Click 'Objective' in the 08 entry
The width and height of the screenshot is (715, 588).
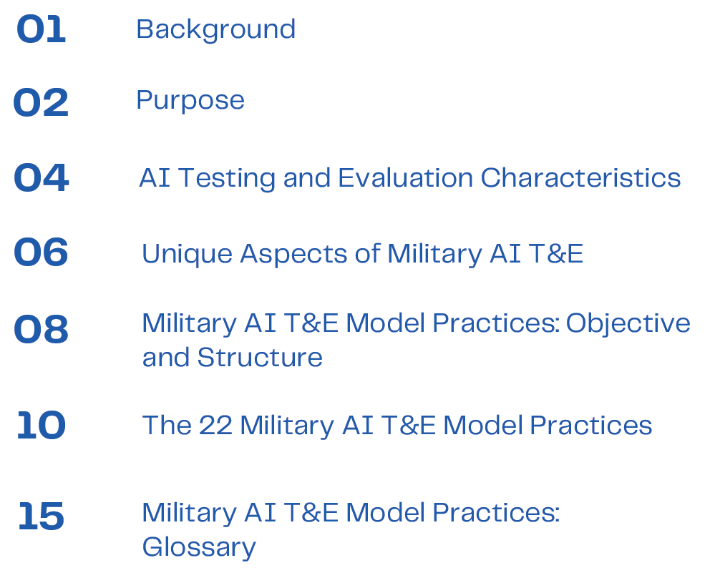pyautogui.click(x=628, y=324)
